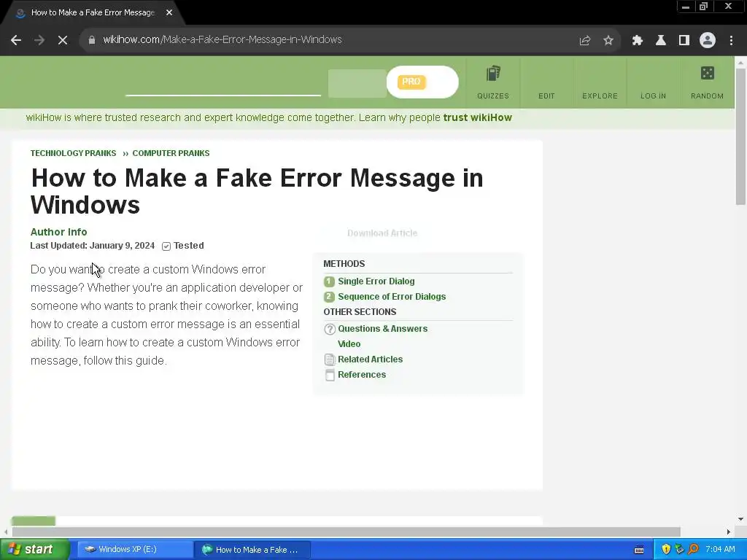Go to the Video section
The height and width of the screenshot is (560, 747).
349,344
